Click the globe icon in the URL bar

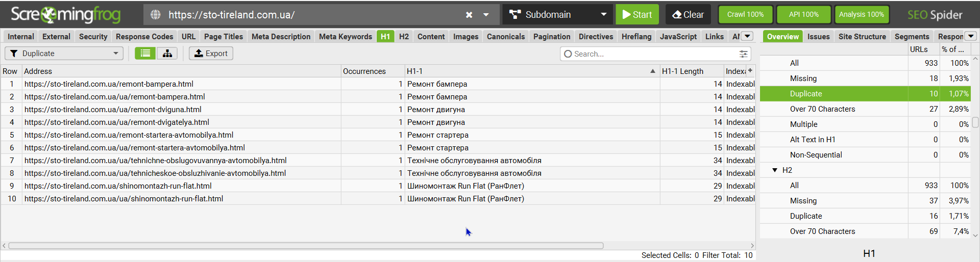pos(156,15)
